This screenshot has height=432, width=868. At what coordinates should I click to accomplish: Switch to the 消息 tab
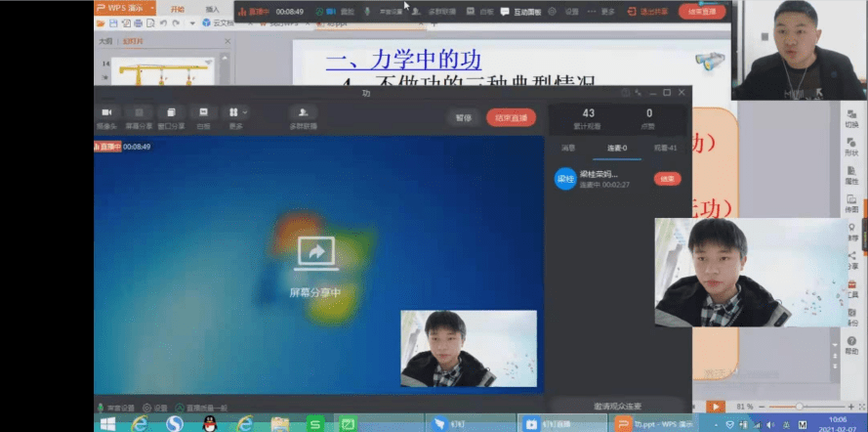pos(568,148)
